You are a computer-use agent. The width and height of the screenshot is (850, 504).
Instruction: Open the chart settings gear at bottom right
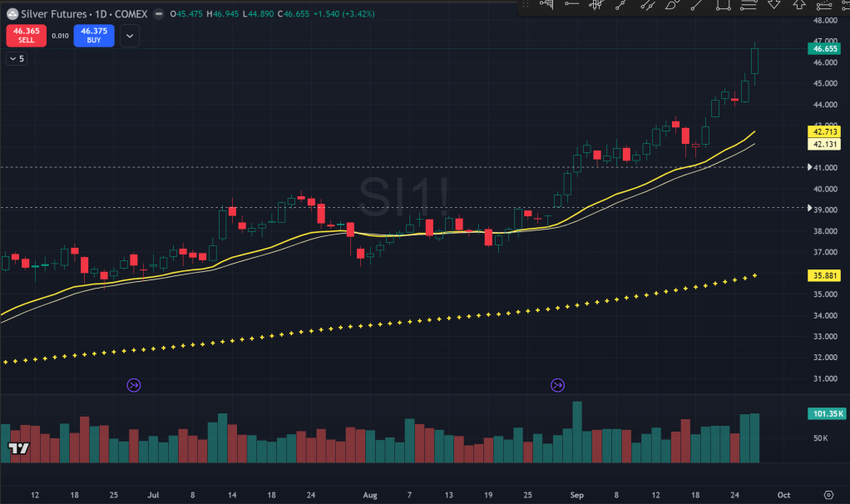(x=828, y=494)
